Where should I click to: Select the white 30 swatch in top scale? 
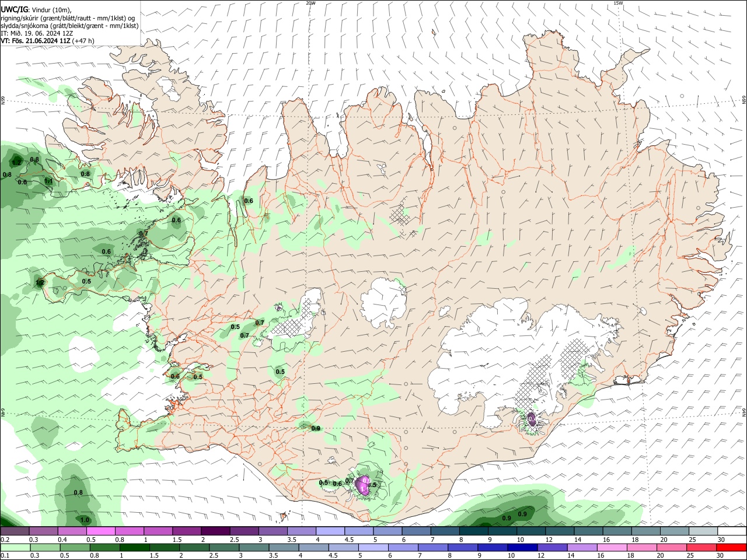[732, 531]
